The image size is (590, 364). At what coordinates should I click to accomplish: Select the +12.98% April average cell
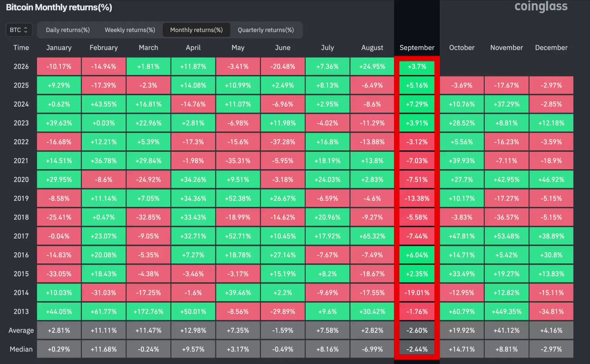pyautogui.click(x=193, y=330)
